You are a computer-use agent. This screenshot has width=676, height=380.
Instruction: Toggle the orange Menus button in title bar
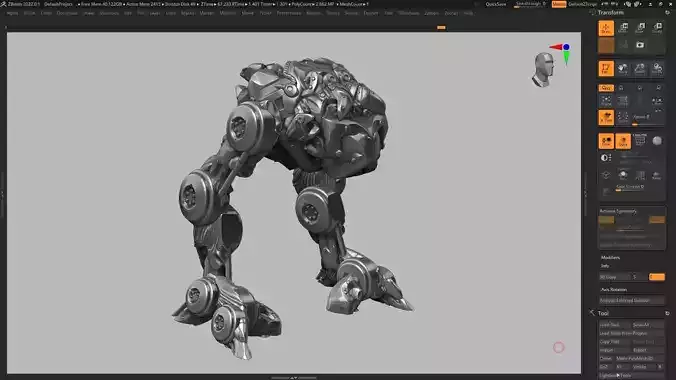pyautogui.click(x=559, y=4)
